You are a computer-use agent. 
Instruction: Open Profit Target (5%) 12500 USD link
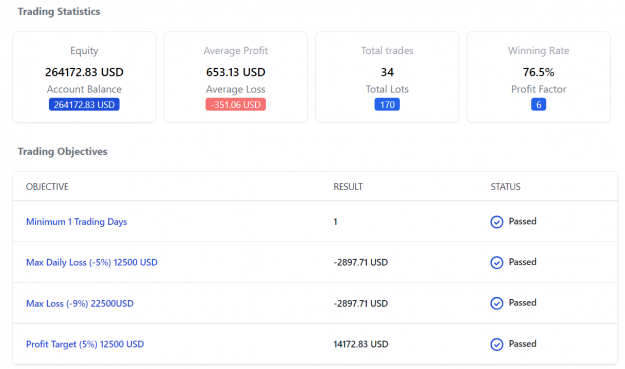(x=85, y=344)
